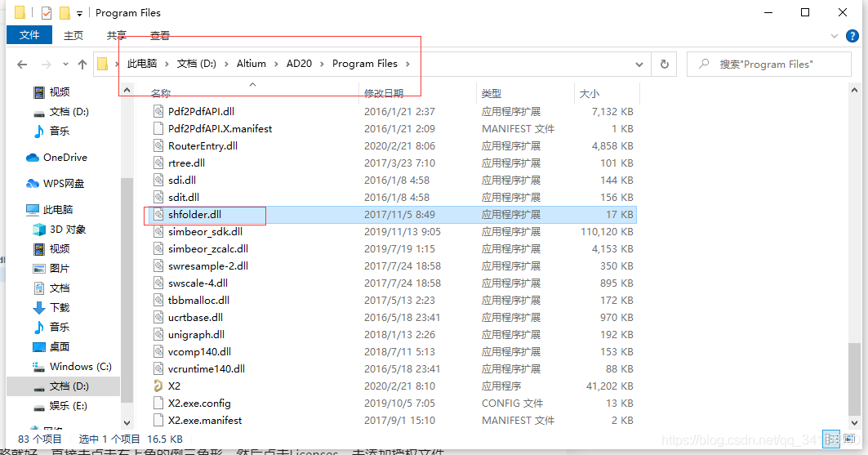Viewport: 868px width, 455px height.
Task: Go up one folder level arrow
Action: [82, 65]
